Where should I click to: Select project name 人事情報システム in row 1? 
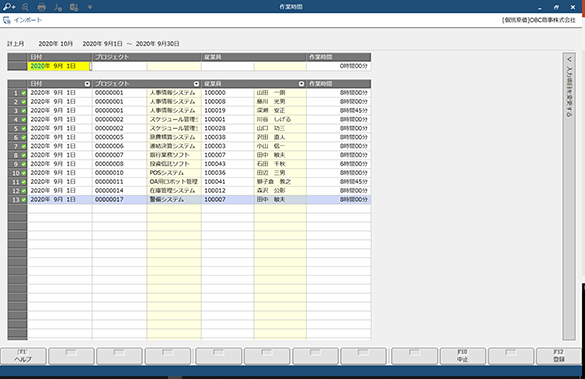(174, 93)
